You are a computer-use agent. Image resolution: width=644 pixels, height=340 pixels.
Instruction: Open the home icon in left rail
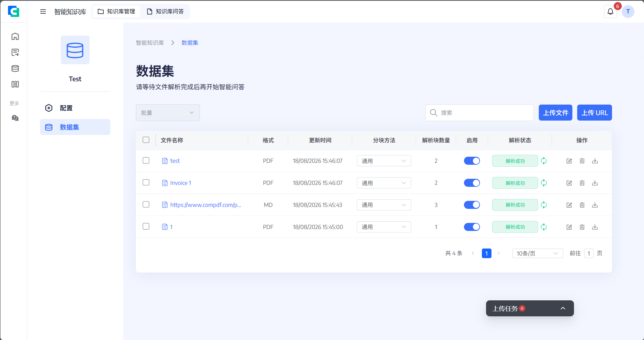(15, 36)
